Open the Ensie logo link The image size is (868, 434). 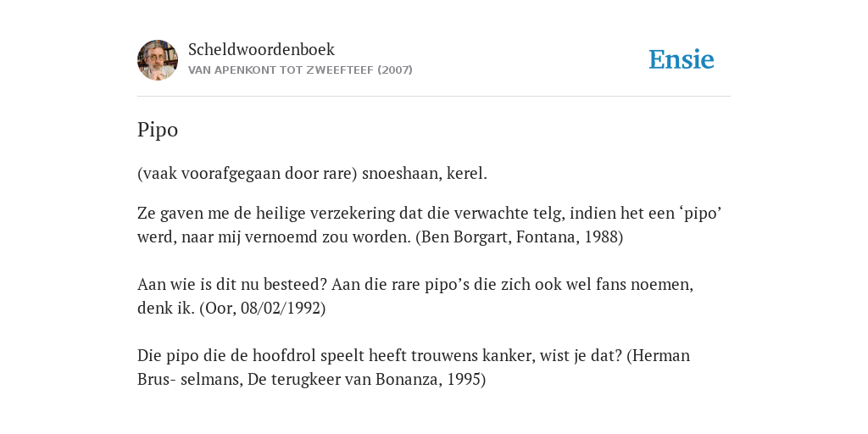682,59
